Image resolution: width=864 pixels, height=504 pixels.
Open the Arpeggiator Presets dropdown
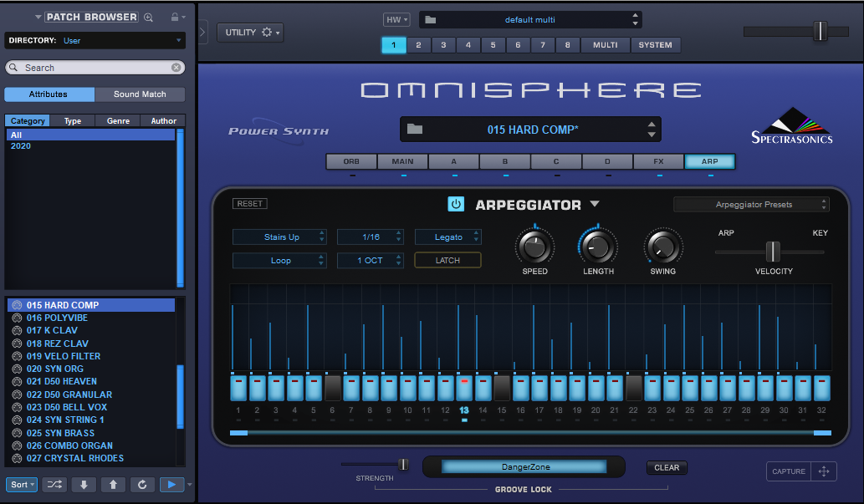pos(751,205)
